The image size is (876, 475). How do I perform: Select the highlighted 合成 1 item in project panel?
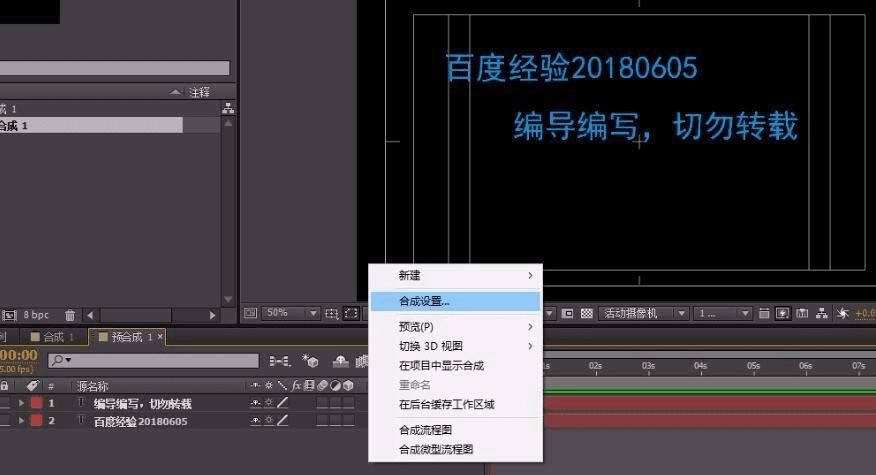(91, 125)
